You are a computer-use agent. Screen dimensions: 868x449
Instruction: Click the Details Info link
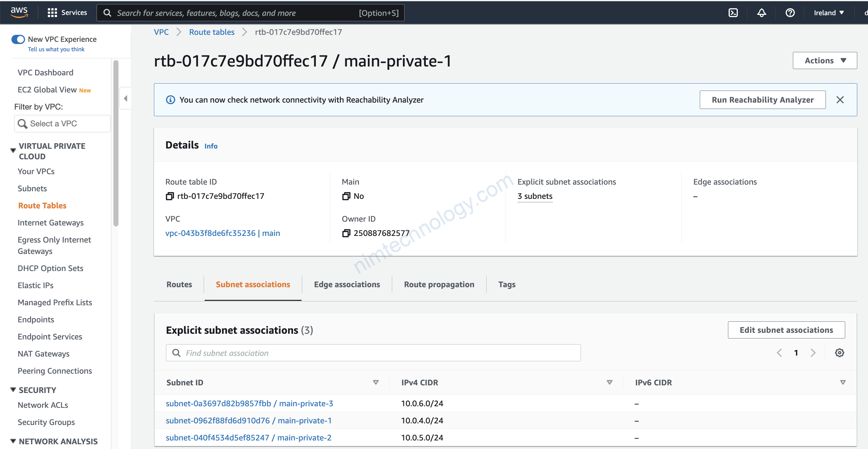(211, 146)
